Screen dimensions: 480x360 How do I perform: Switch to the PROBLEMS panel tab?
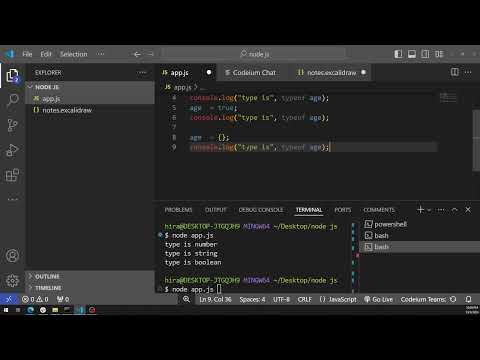[x=178, y=210]
